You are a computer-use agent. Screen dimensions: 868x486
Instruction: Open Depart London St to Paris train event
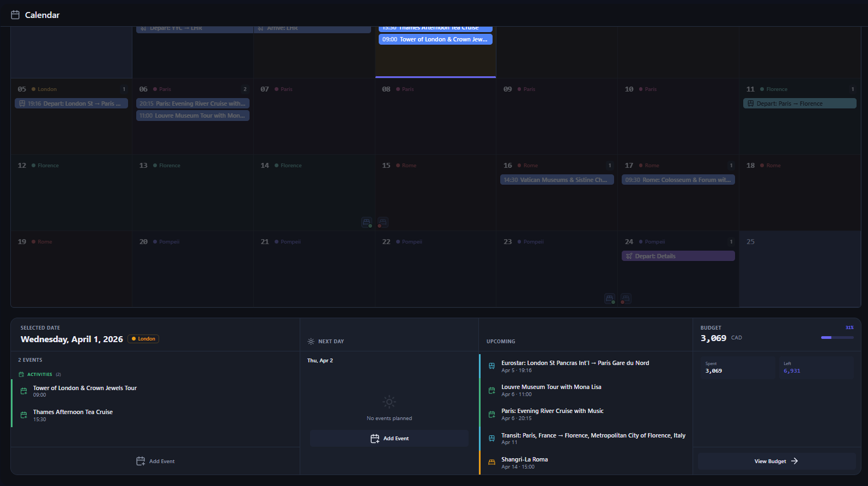[71, 104]
